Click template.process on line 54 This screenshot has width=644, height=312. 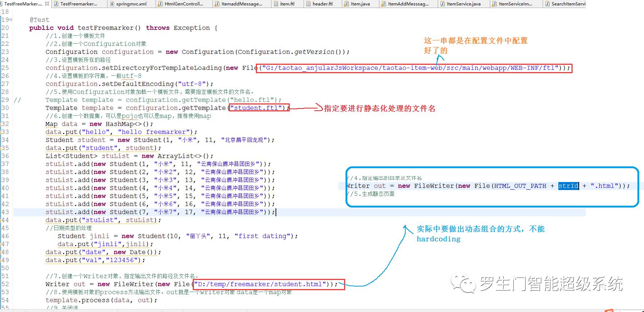(x=77, y=300)
